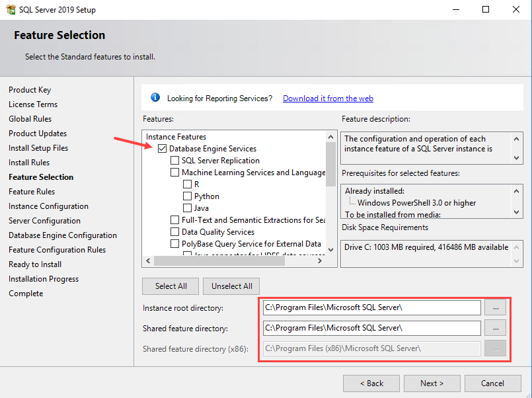Select the Install Rules step in sidebar

click(29, 163)
